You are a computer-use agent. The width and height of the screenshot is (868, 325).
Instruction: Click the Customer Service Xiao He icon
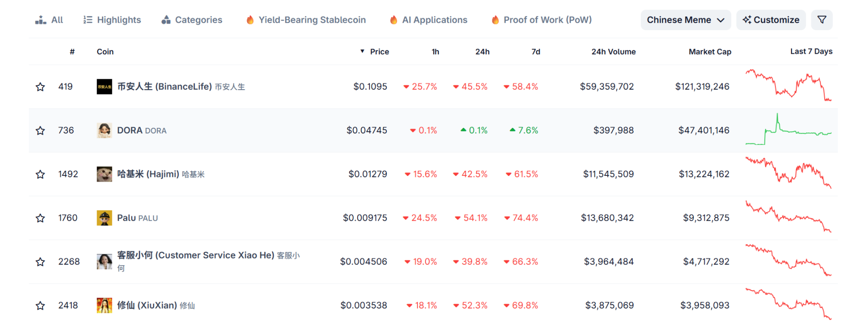[104, 261]
